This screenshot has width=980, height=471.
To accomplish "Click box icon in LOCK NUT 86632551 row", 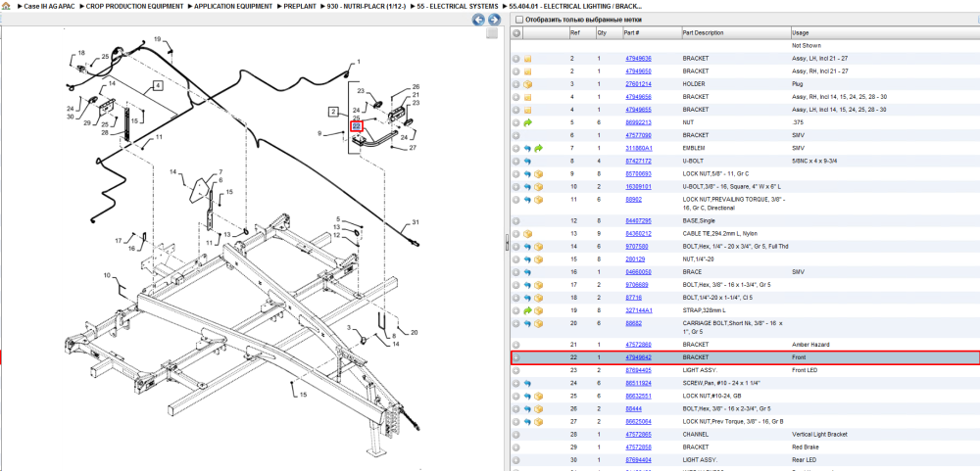I will point(538,396).
